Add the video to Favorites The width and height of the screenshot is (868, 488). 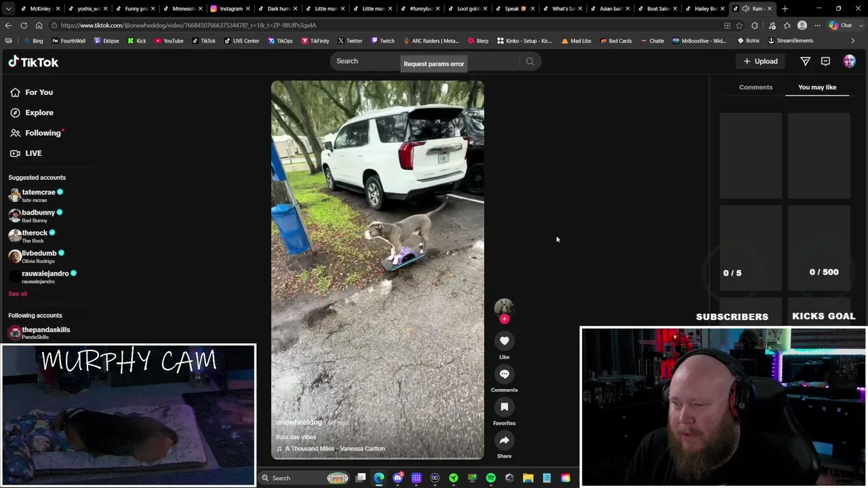pyautogui.click(x=504, y=407)
